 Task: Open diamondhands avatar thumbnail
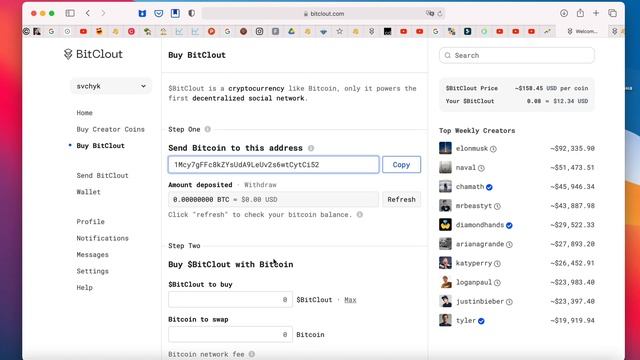point(445,224)
